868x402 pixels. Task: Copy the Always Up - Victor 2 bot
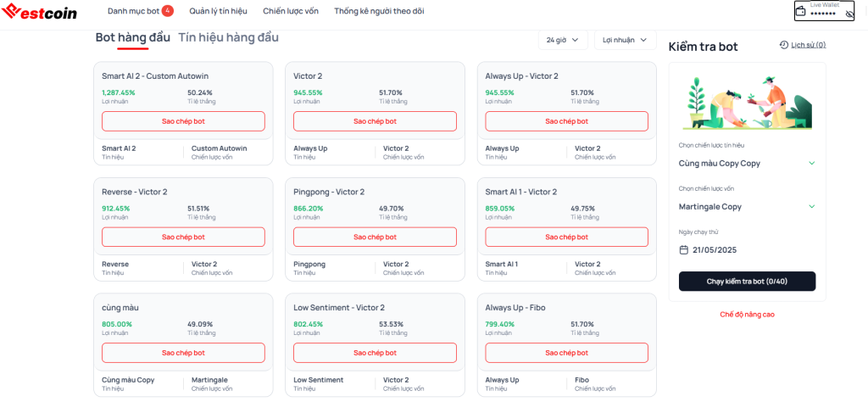click(567, 121)
